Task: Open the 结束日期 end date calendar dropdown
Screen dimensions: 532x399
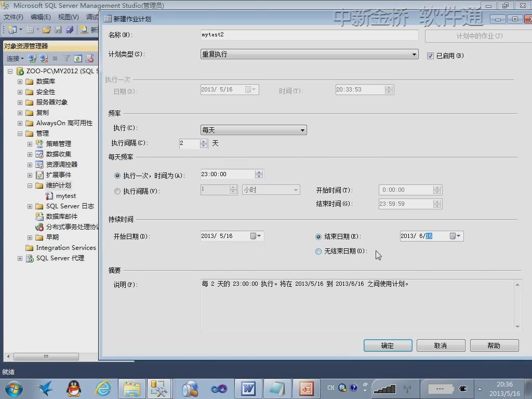Action: coord(455,236)
